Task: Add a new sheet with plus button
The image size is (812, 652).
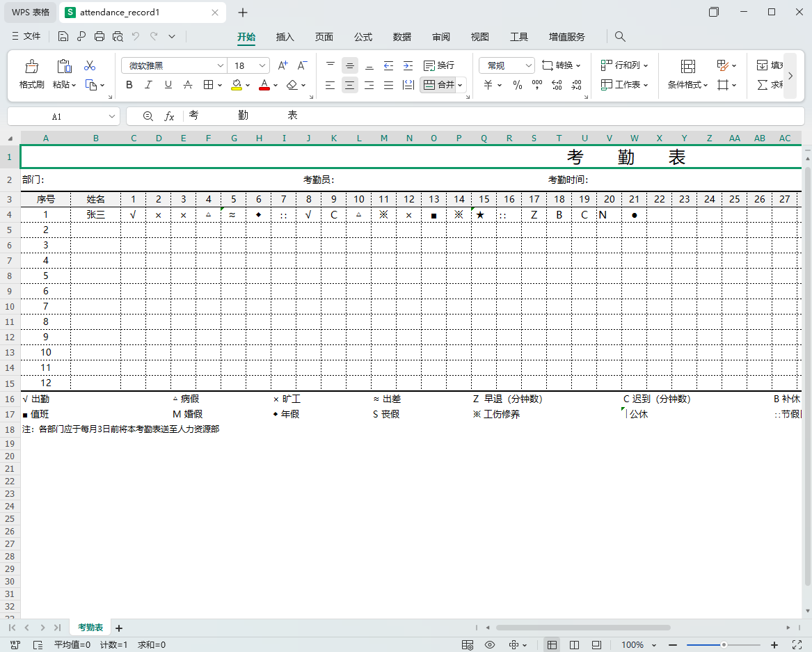Action: [119, 628]
